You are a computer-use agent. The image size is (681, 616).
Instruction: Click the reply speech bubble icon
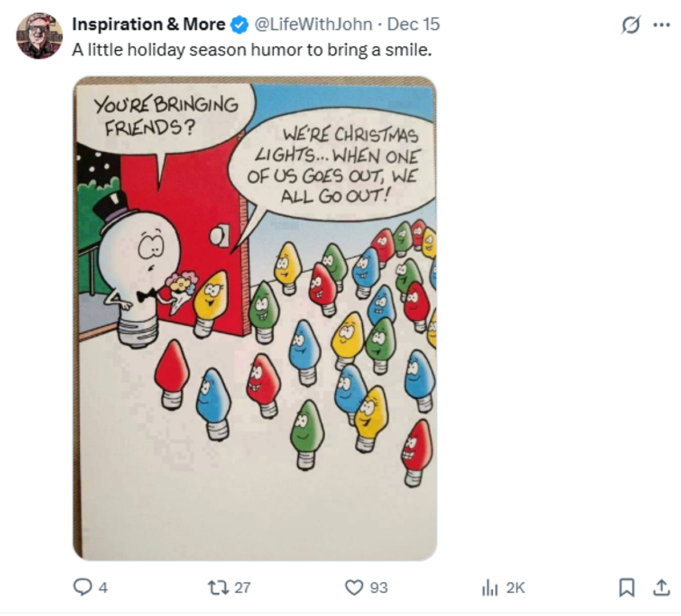pos(83,587)
